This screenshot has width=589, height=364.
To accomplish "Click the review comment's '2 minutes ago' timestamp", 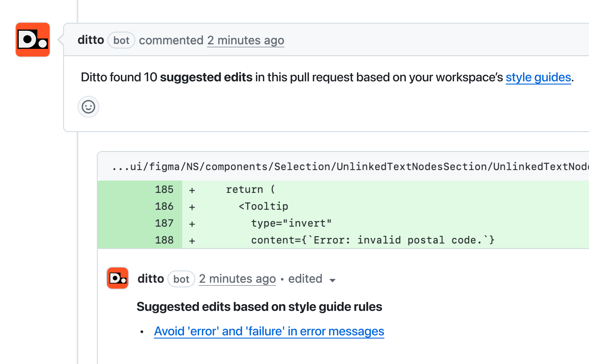I will (237, 279).
